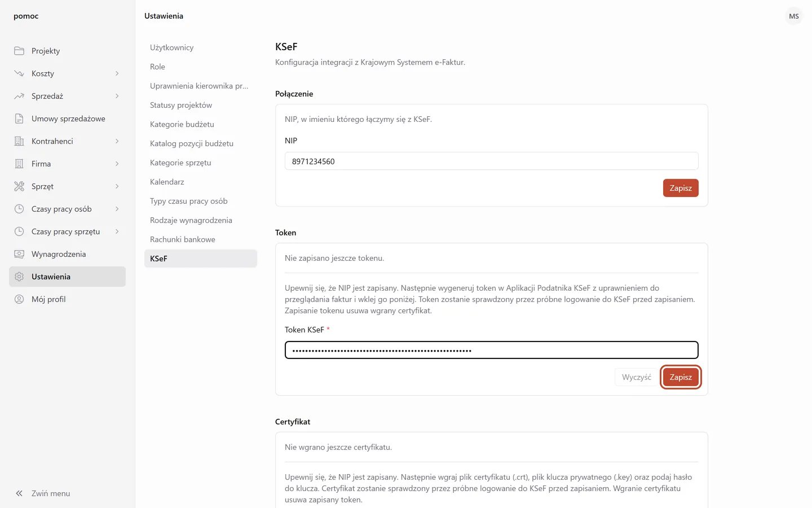Viewport: 812px width, 508px height.
Task: Click the Sprzęt tools icon
Action: coord(19,186)
